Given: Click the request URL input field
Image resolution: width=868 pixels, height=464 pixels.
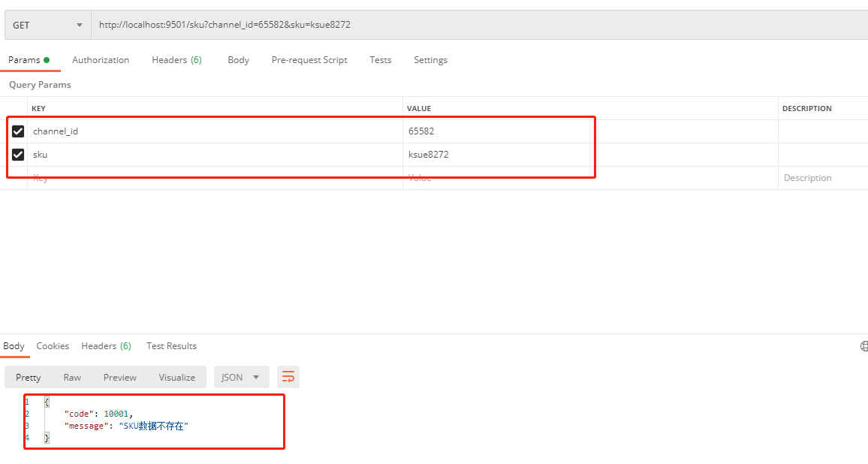Looking at the screenshot, I should pyautogui.click(x=479, y=25).
